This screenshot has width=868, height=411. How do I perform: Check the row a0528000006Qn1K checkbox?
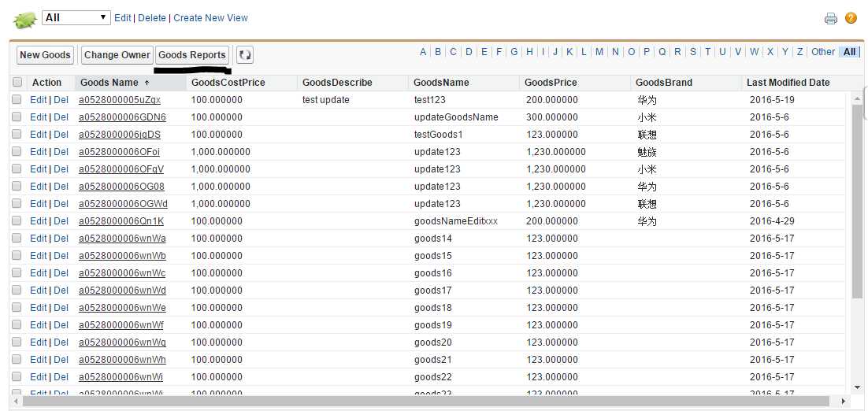click(x=17, y=220)
